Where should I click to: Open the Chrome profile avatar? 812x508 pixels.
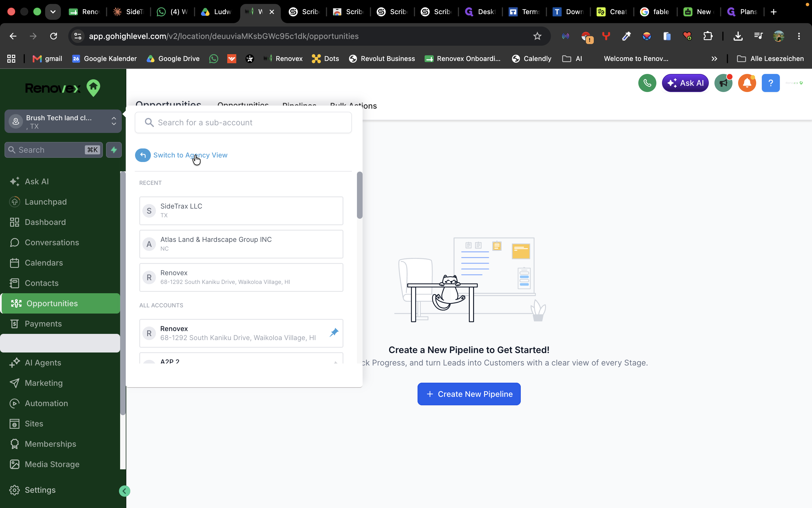tap(779, 36)
